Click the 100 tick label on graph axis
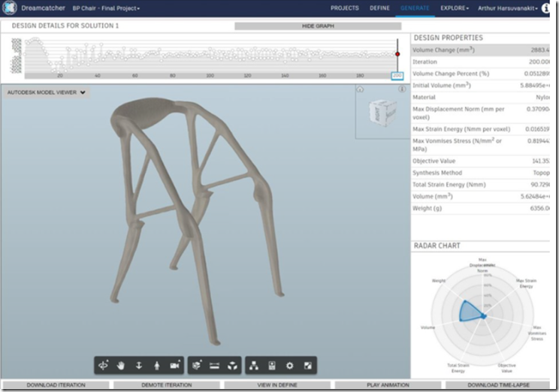Screen dimensions: 559x392 tap(210, 76)
